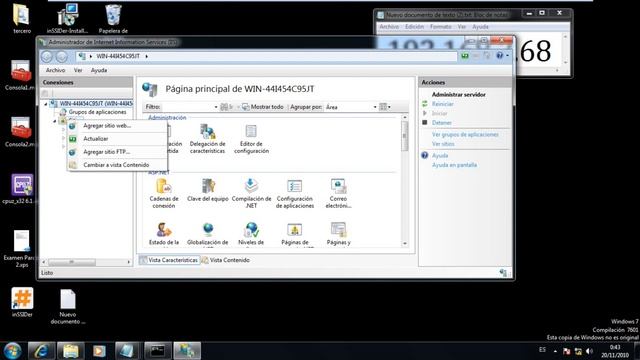
Task: Expand address bar arrow after WIN-44I454C95JT
Action: click(147, 56)
